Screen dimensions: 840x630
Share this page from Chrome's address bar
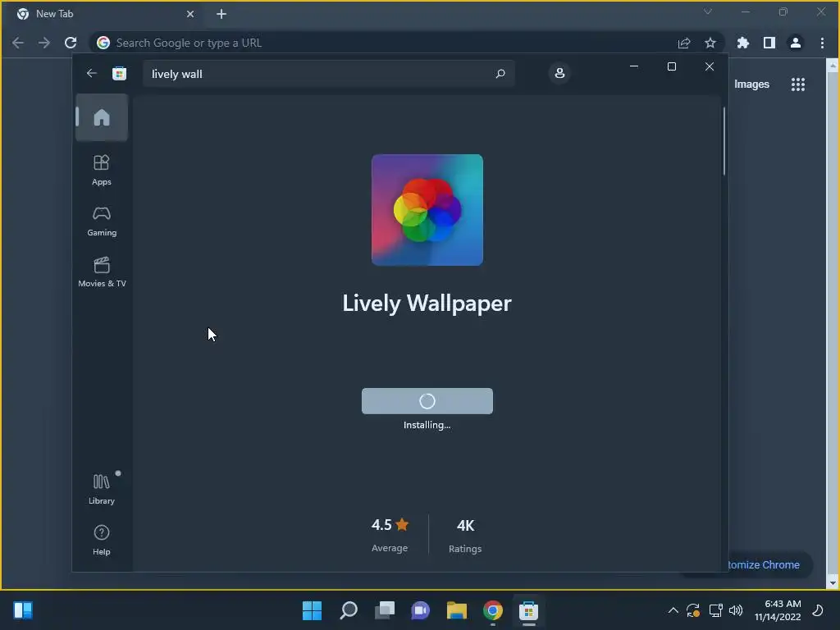(x=684, y=43)
